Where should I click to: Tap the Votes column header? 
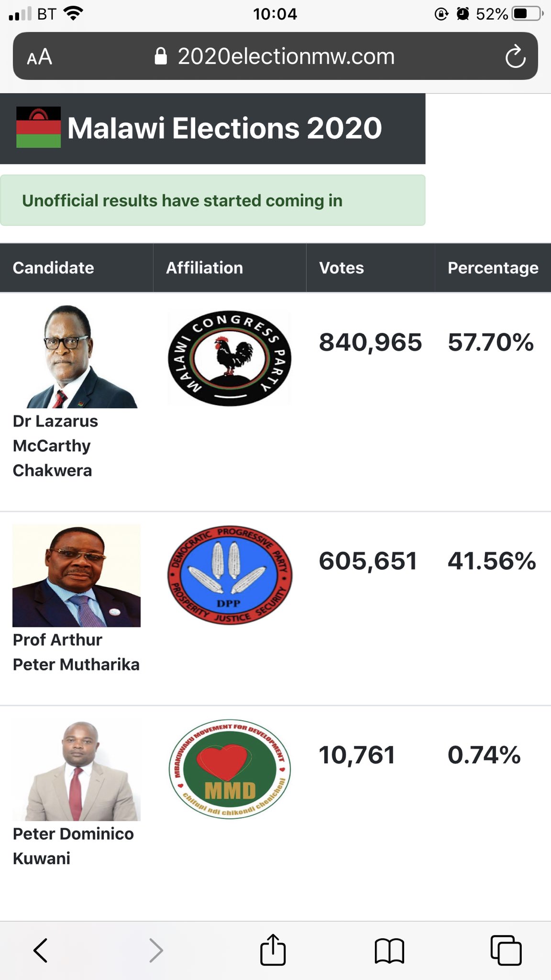[x=342, y=268]
